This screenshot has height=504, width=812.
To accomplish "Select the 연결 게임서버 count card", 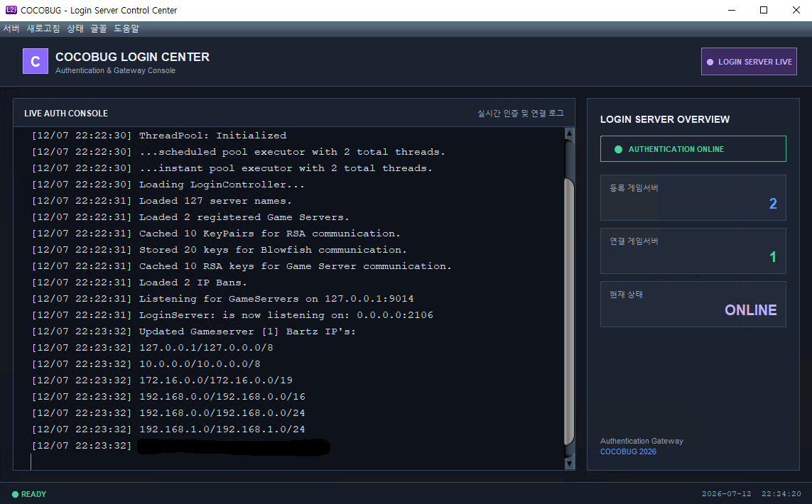I will pos(693,251).
